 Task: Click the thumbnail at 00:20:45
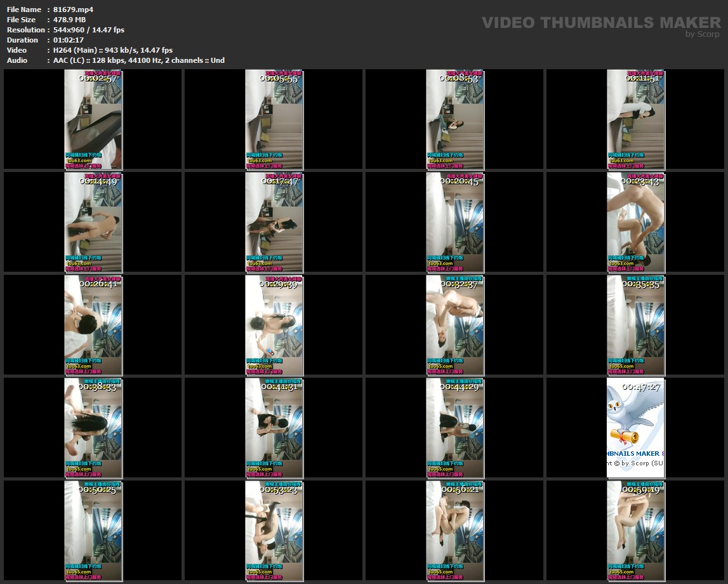click(454, 222)
